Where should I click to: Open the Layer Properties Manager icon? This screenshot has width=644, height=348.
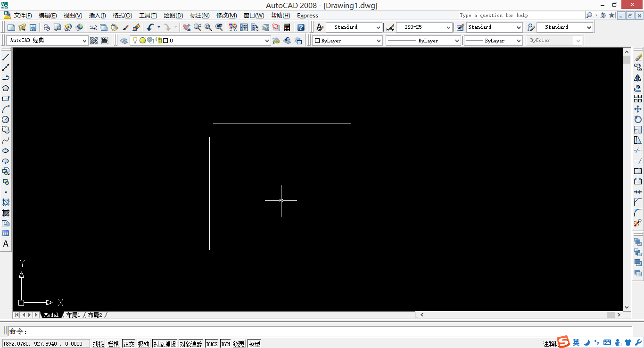tap(124, 41)
